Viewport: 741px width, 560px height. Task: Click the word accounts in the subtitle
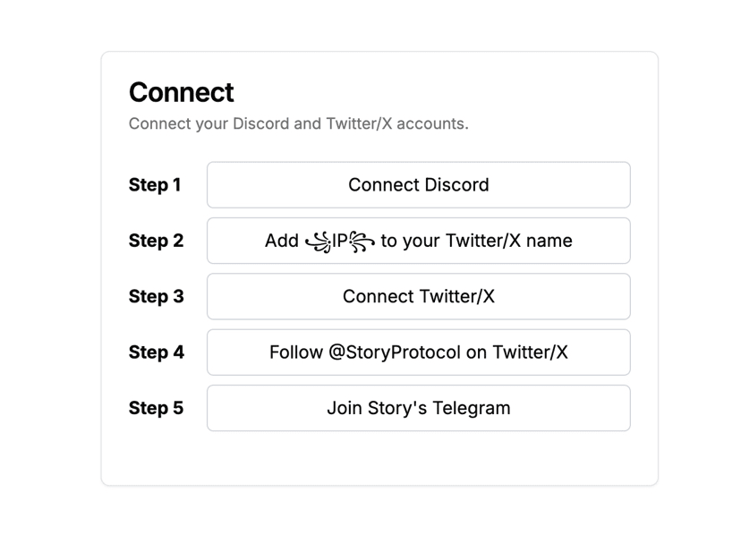[431, 123]
